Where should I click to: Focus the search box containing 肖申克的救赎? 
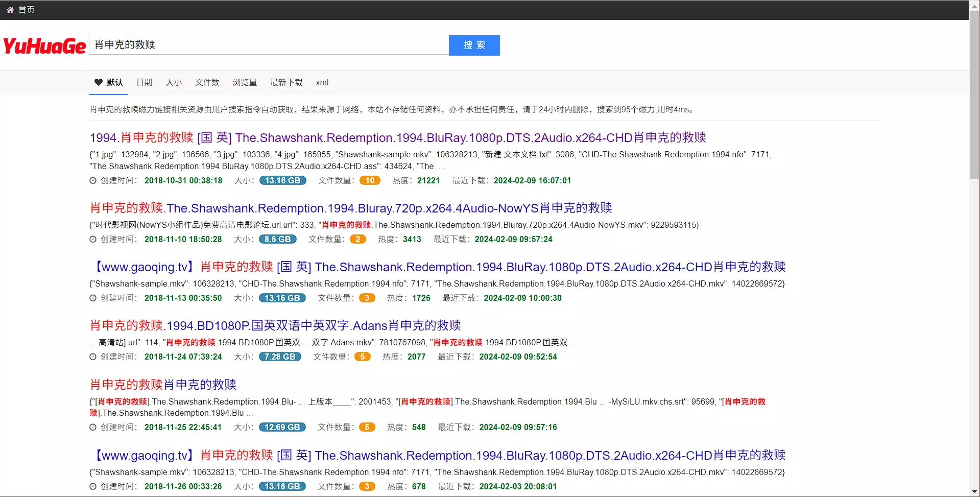click(269, 45)
